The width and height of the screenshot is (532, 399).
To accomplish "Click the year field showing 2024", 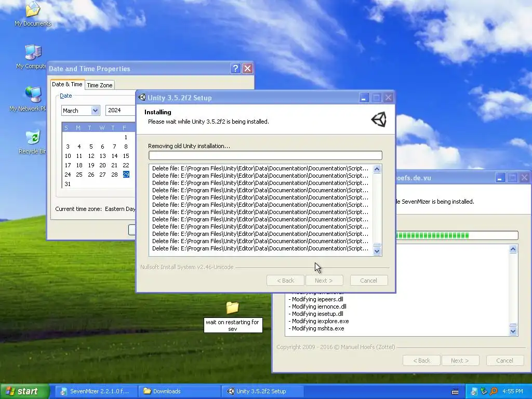I will [x=120, y=110].
